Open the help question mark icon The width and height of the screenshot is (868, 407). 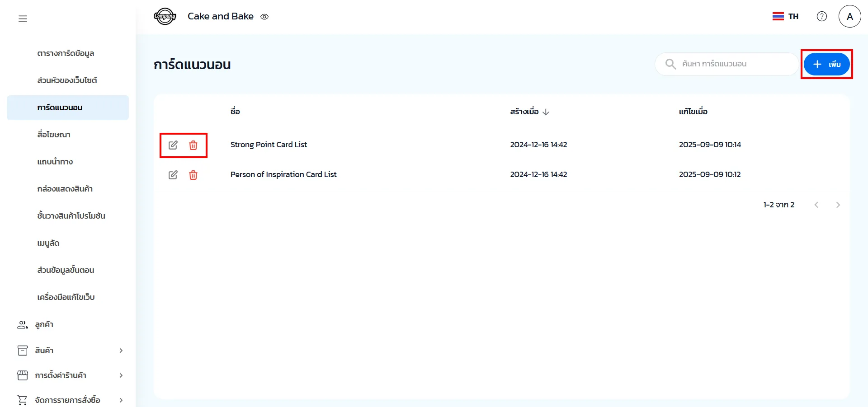coord(821,16)
